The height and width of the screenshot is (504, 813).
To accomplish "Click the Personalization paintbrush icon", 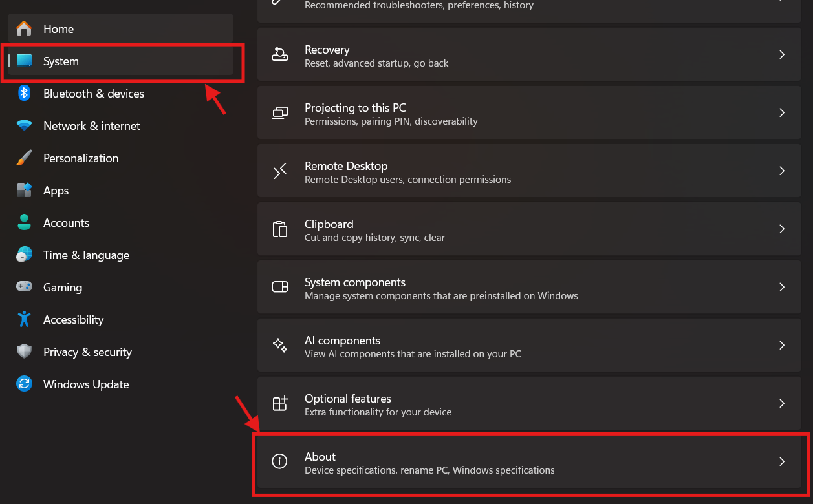I will tap(24, 158).
